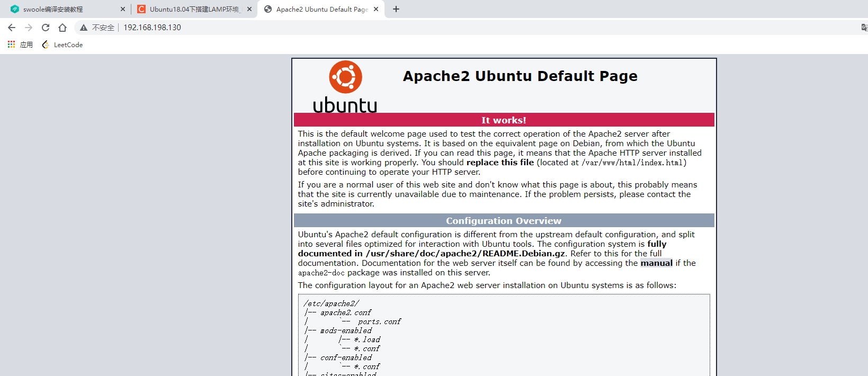The height and width of the screenshot is (376, 868).
Task: Click the Ubuntu logo image
Action: (x=345, y=87)
